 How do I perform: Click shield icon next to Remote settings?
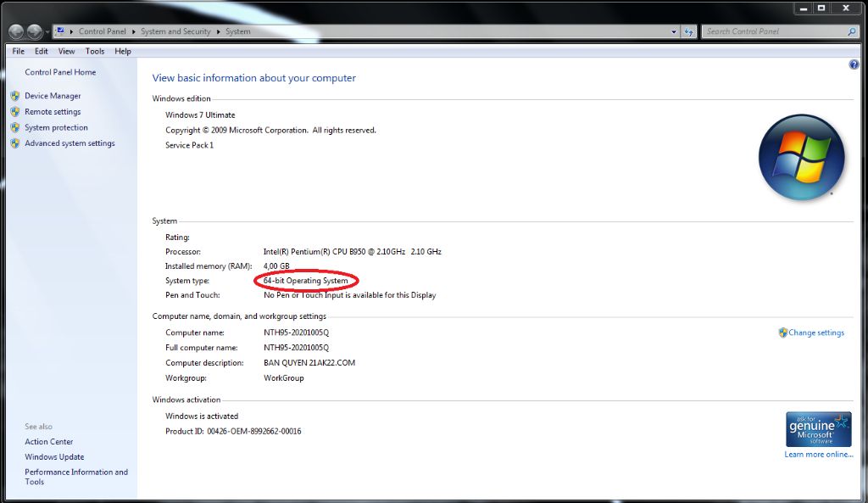(x=15, y=111)
